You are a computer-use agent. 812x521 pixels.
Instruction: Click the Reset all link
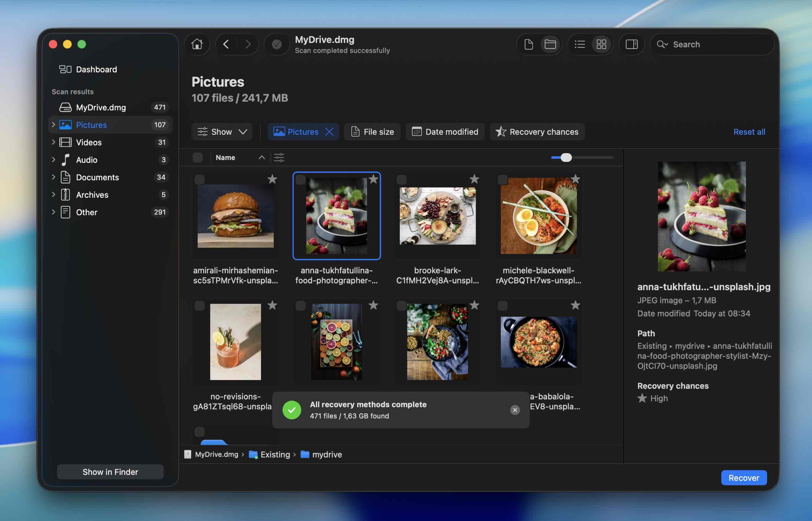(x=749, y=132)
